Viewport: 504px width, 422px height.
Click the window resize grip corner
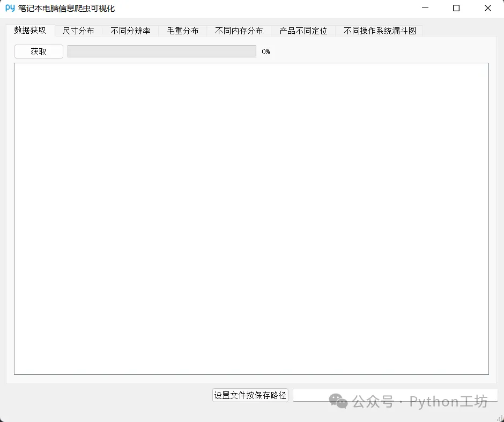click(x=500, y=418)
